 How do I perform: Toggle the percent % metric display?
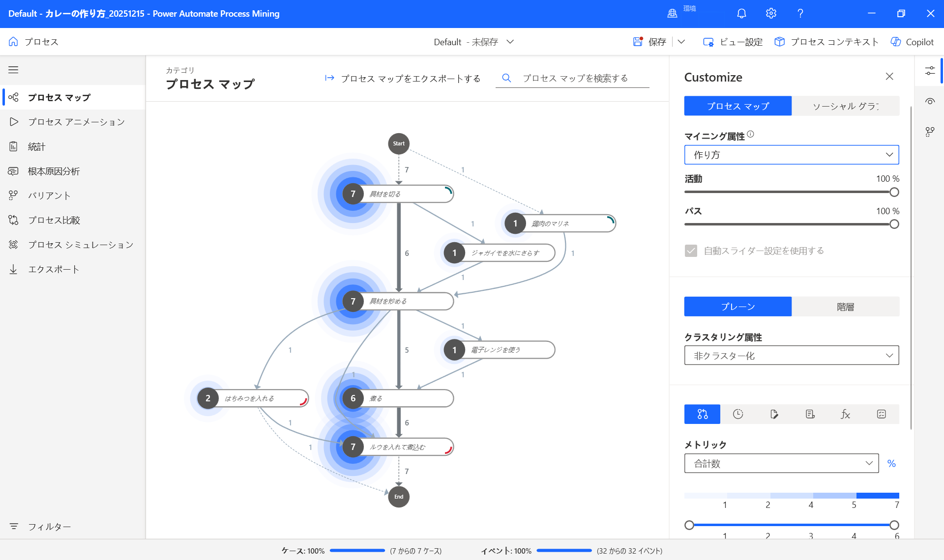(x=891, y=463)
